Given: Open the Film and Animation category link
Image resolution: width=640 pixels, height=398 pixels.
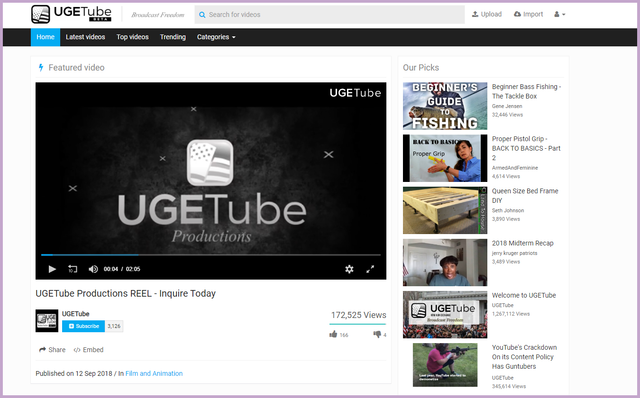Looking at the screenshot, I should (154, 374).
